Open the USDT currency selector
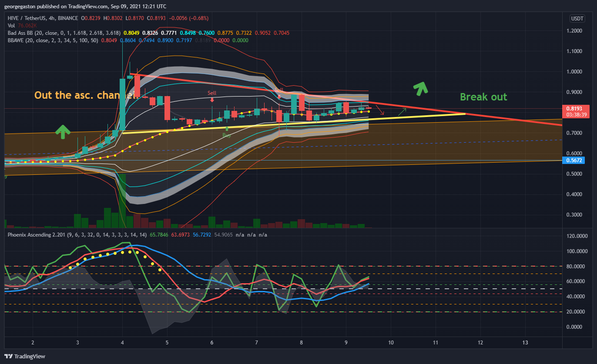The height and width of the screenshot is (364, 597). coord(577,18)
